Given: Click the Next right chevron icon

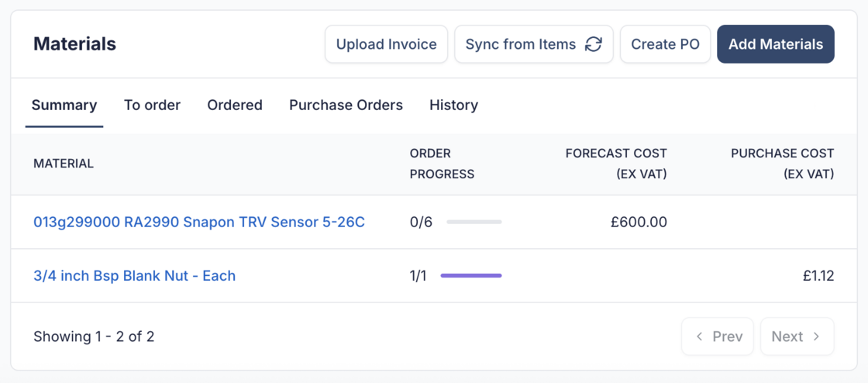Looking at the screenshot, I should (x=816, y=336).
